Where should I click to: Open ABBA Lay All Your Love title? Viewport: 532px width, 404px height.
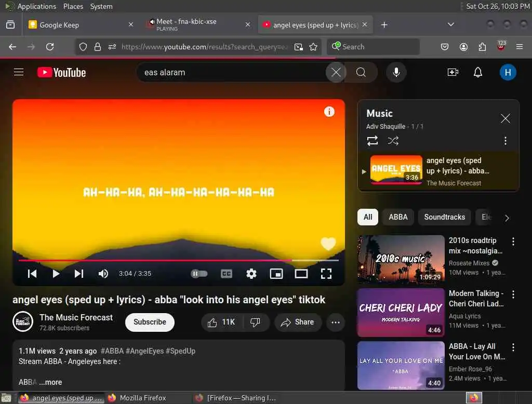tap(477, 351)
